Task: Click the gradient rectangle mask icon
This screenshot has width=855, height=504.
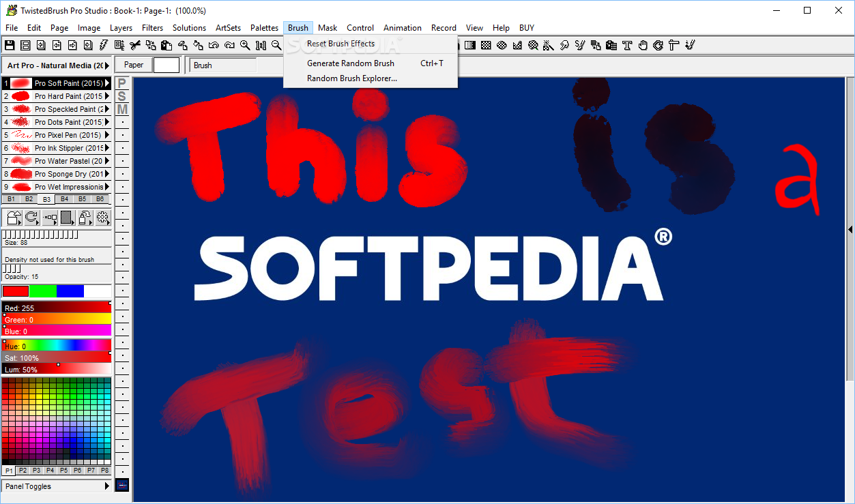Action: (x=470, y=45)
